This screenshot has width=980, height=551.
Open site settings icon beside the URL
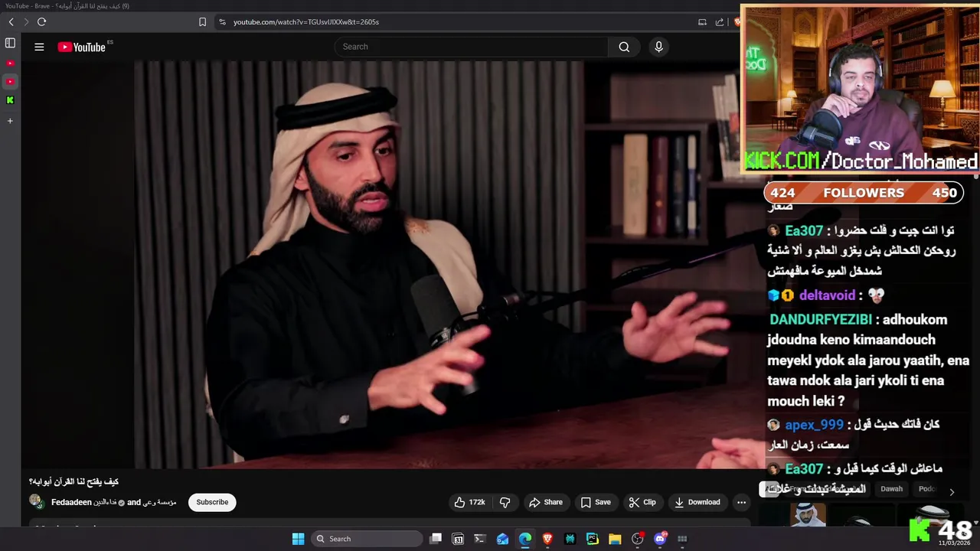222,22
